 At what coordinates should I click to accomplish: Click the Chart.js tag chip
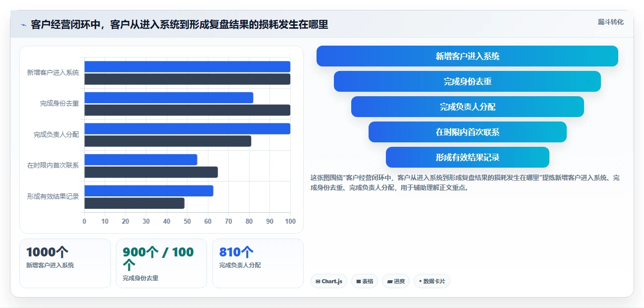click(329, 281)
